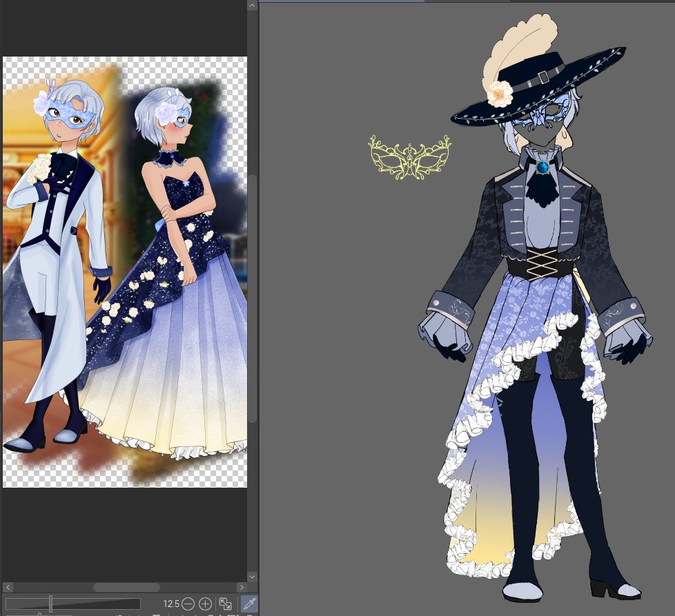
Task: Click the Sub View zoom out button
Action: [x=188, y=604]
